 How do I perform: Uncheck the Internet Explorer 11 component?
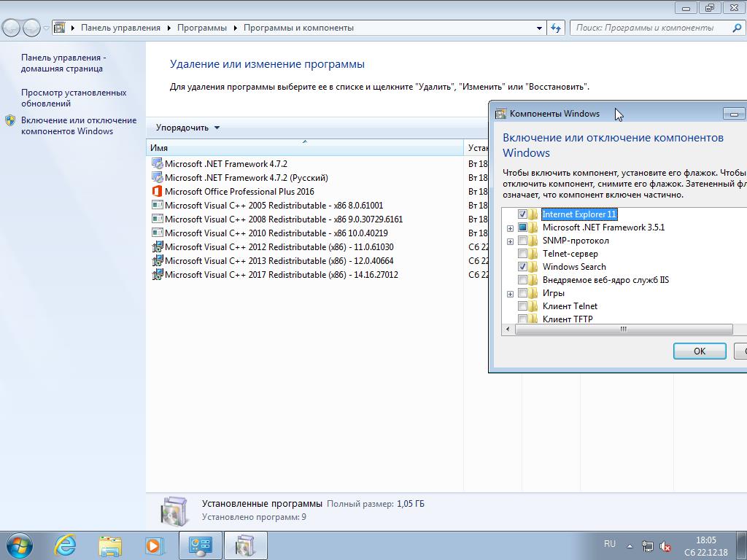pyautogui.click(x=522, y=214)
